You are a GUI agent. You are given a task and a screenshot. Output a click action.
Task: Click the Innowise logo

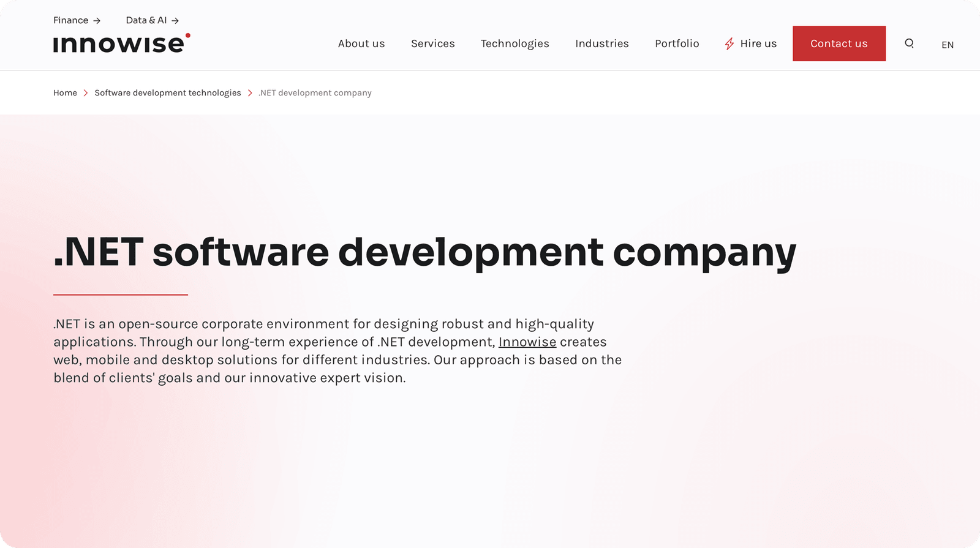121,43
